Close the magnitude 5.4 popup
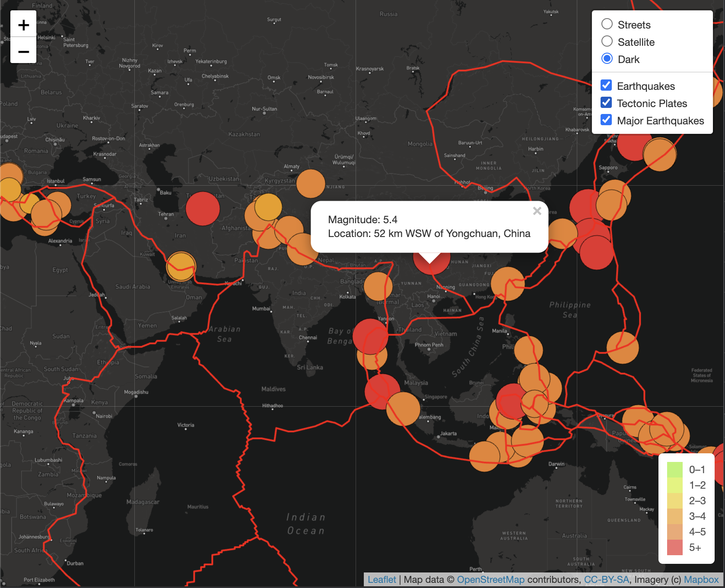Viewport: 725px width, 588px height. point(537,211)
